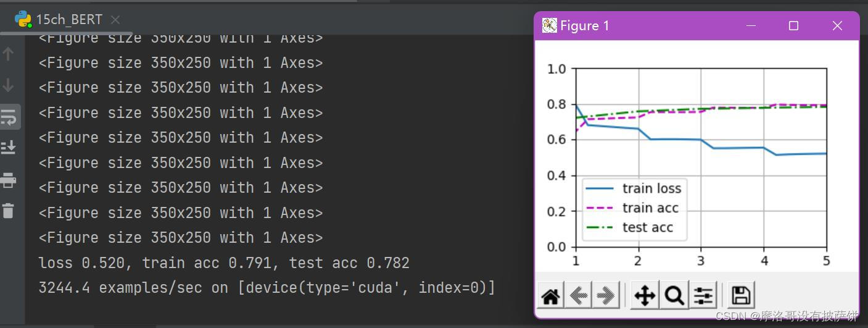Click the 'train acc' legend entry
Image resolution: width=868 pixels, height=328 pixels.
coord(632,208)
